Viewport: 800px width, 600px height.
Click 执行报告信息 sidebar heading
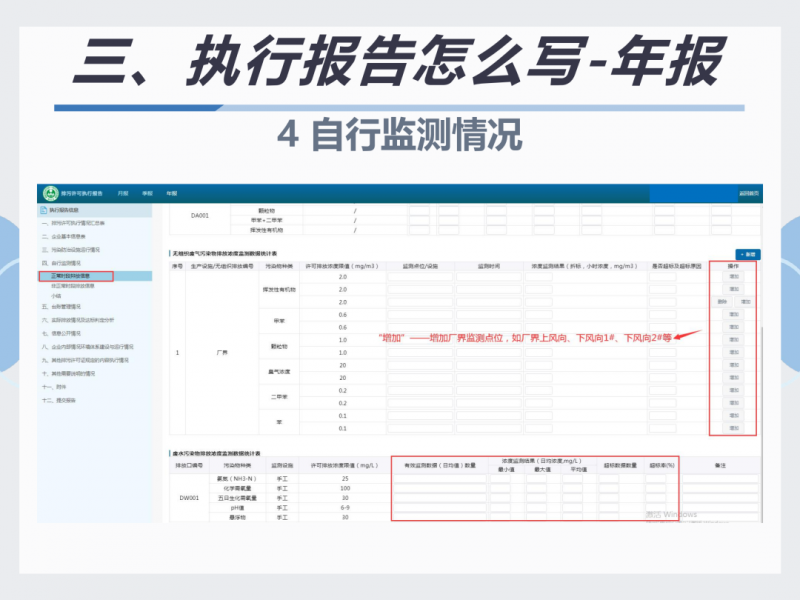point(64,210)
